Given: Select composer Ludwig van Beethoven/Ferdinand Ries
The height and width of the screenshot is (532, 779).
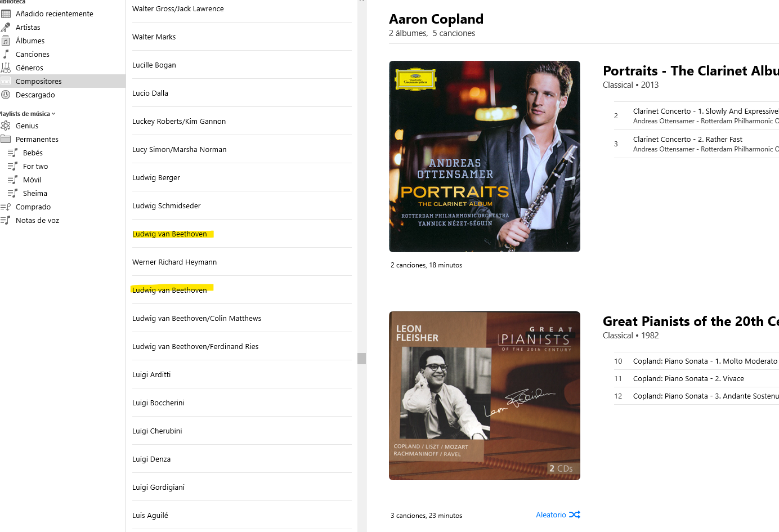Looking at the screenshot, I should pyautogui.click(x=195, y=346).
